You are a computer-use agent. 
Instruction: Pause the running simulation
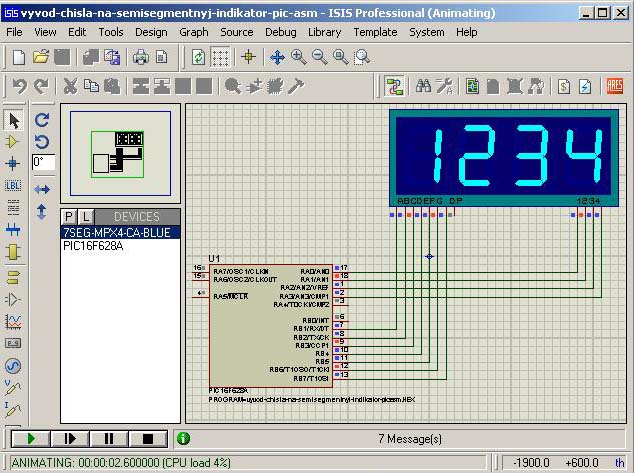(x=108, y=438)
